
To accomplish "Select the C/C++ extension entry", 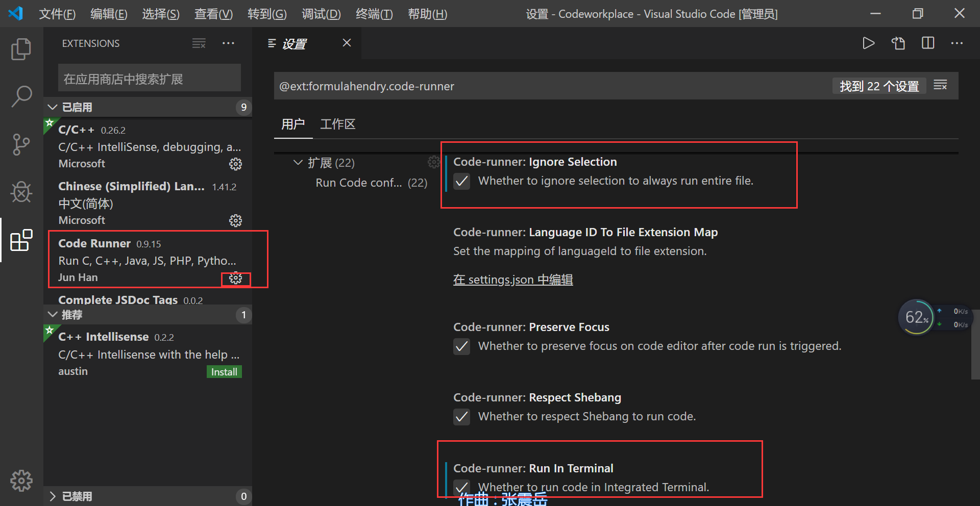I will pyautogui.click(x=148, y=146).
